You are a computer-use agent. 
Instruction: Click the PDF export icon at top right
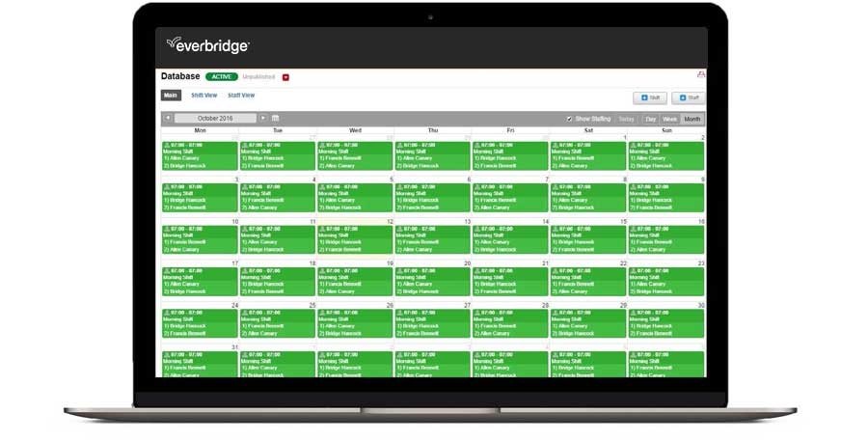click(700, 75)
